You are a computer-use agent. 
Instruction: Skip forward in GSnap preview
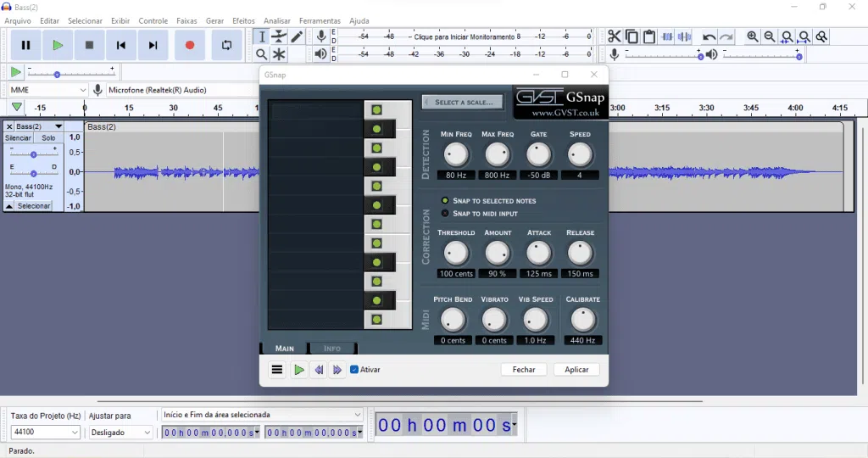(337, 370)
